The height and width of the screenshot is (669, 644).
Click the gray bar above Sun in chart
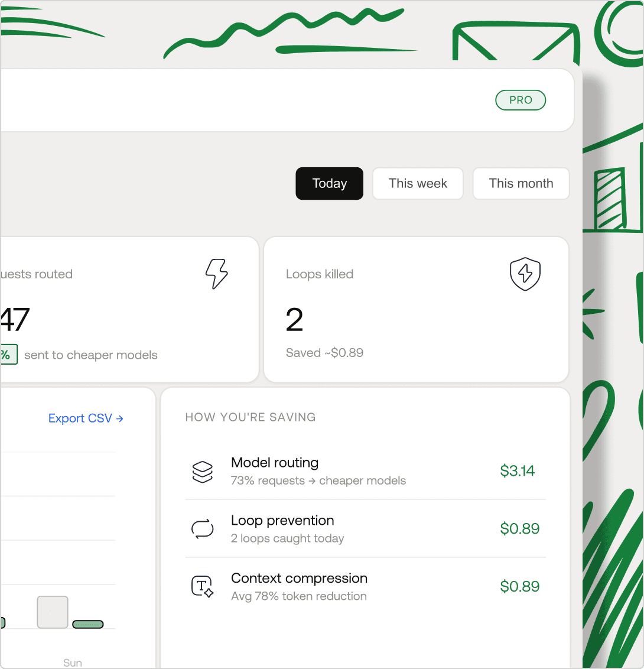(x=53, y=612)
